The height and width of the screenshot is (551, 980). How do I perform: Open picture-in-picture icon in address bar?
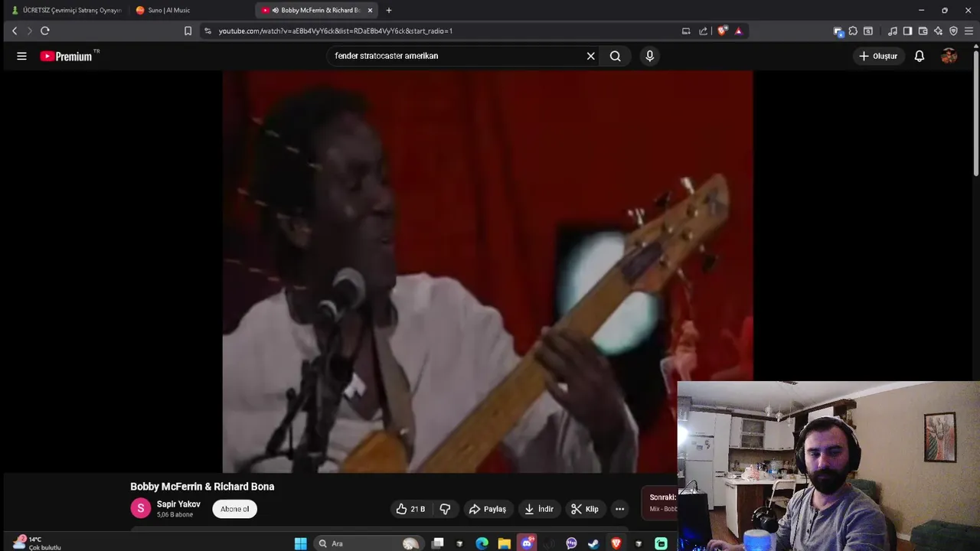pyautogui.click(x=686, y=31)
